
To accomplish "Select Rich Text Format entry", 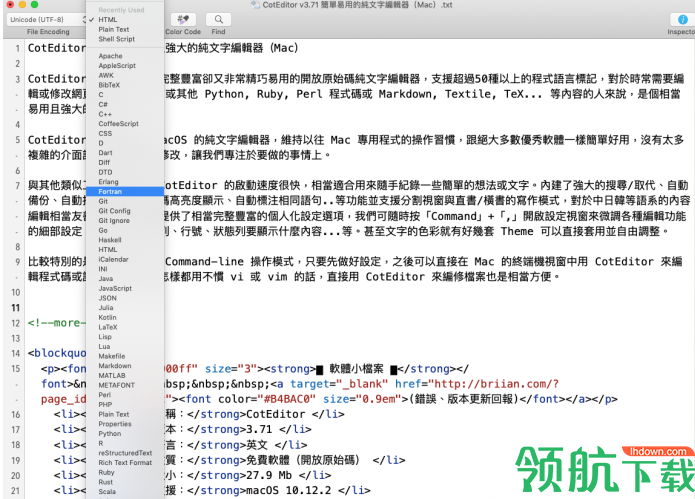I will tap(125, 463).
